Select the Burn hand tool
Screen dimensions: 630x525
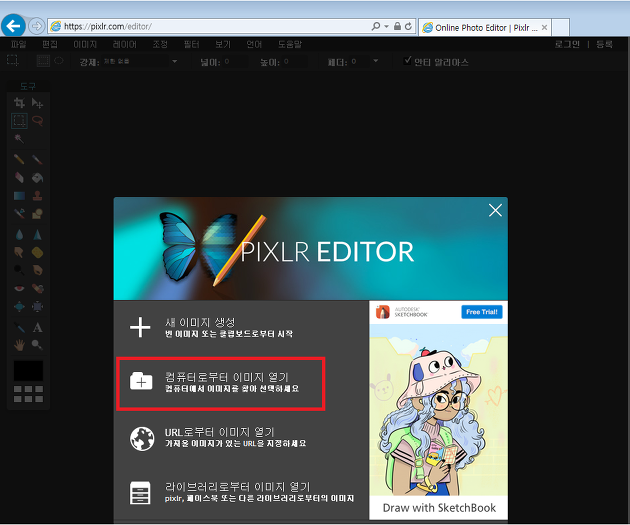[37, 270]
